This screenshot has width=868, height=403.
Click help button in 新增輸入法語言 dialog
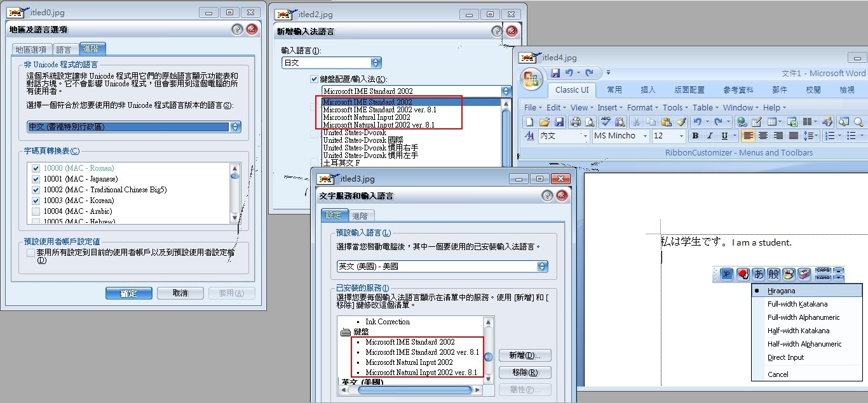pos(497,31)
